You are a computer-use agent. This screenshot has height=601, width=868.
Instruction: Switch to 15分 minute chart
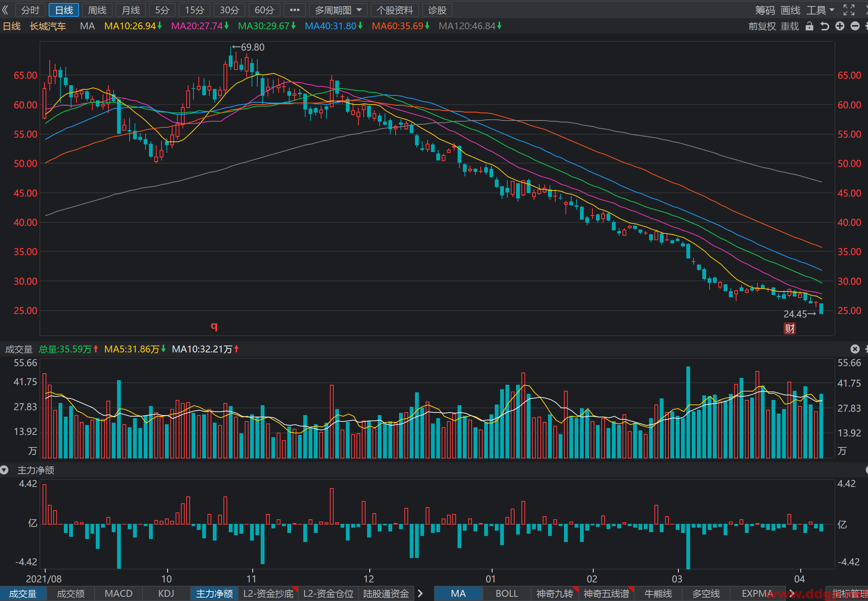point(195,10)
